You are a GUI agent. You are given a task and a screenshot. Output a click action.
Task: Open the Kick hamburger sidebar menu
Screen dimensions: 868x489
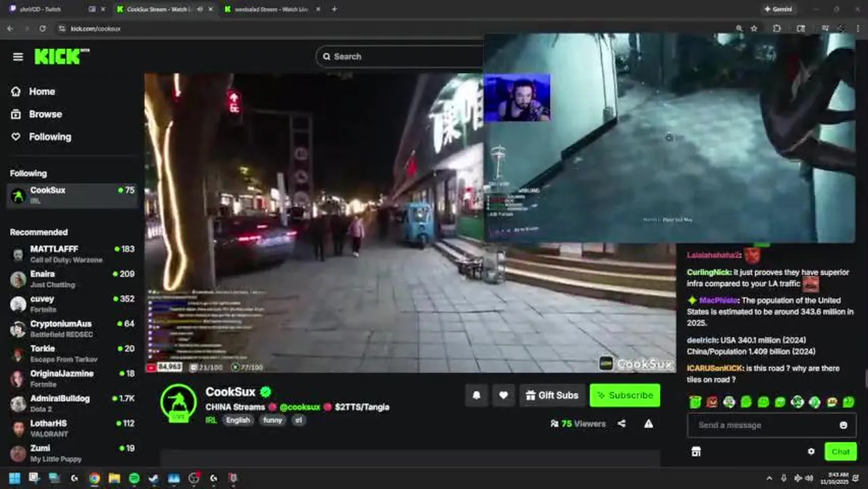pos(18,57)
